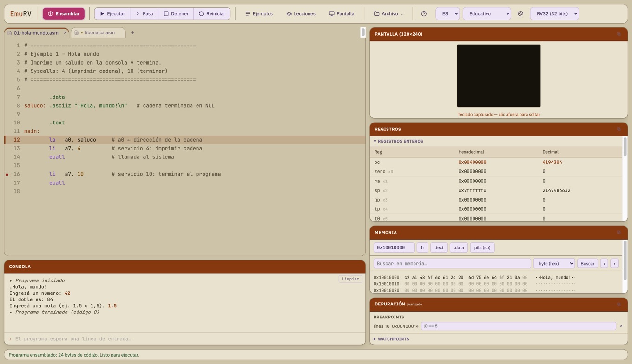Focus the memory address field 0x10010000

point(394,248)
